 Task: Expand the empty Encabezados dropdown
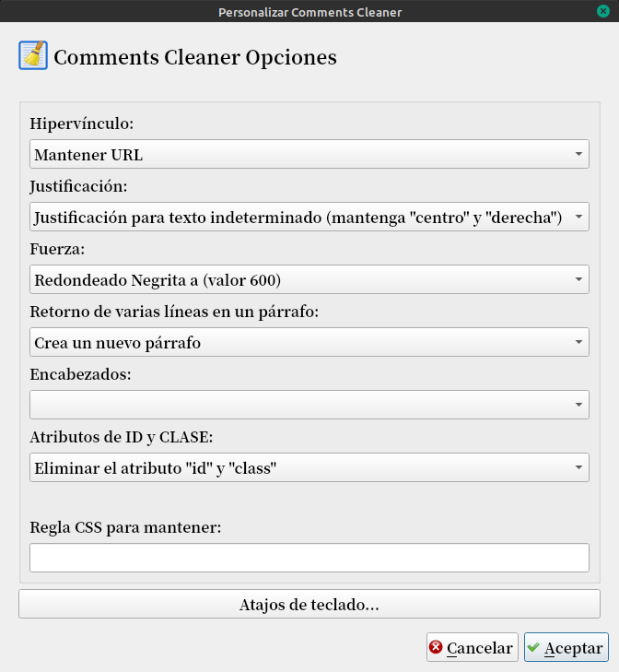(x=309, y=405)
